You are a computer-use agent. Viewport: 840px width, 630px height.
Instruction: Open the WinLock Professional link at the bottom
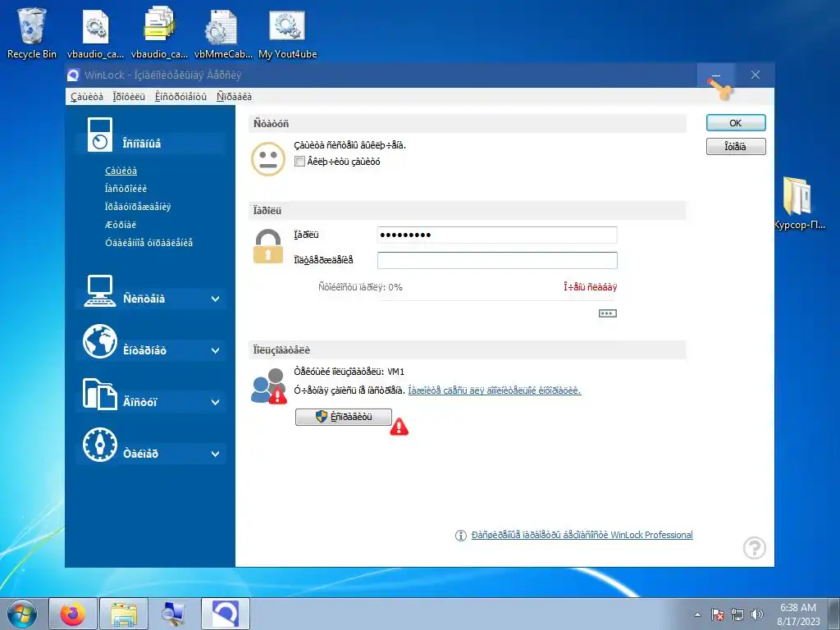(582, 535)
